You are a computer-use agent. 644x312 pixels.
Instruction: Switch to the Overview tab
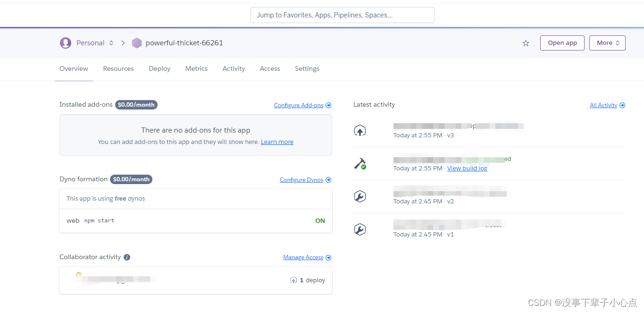(74, 69)
